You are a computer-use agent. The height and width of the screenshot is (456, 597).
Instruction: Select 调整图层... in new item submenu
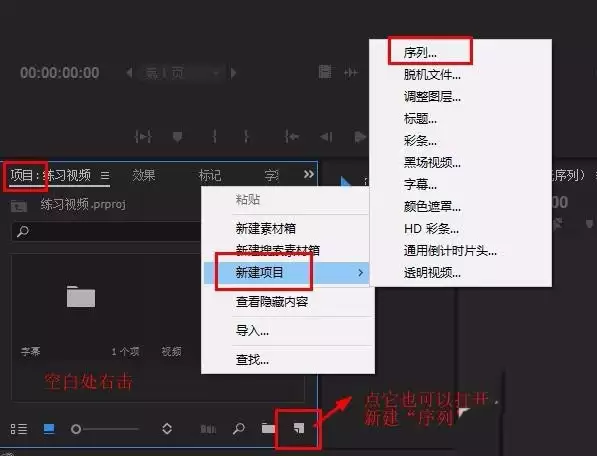(x=432, y=97)
